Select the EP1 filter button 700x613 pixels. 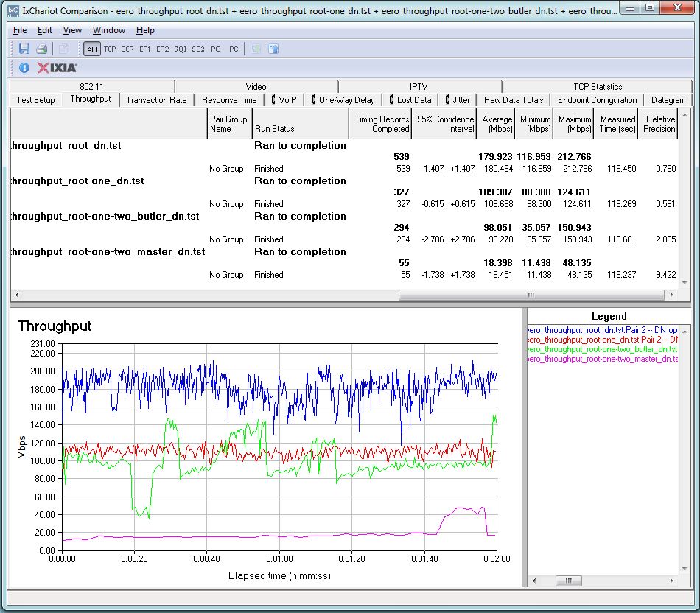click(144, 49)
